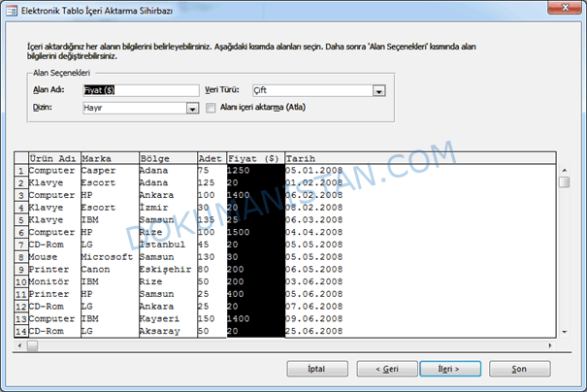
Task: Click the Dizin combo box showing Hayır
Action: (141, 109)
